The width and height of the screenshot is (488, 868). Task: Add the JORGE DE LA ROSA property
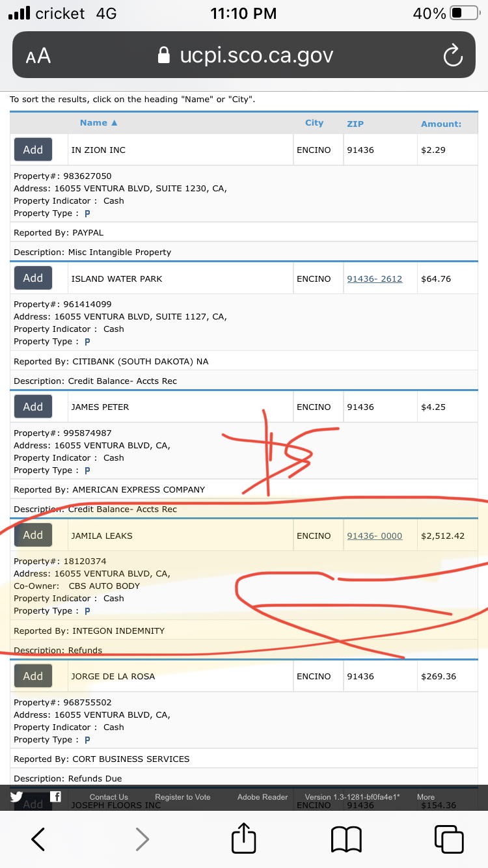pos(33,676)
